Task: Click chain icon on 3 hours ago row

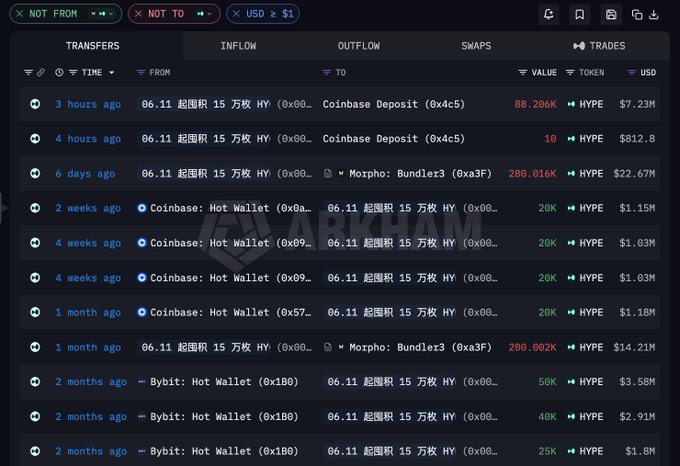Action: [35, 104]
